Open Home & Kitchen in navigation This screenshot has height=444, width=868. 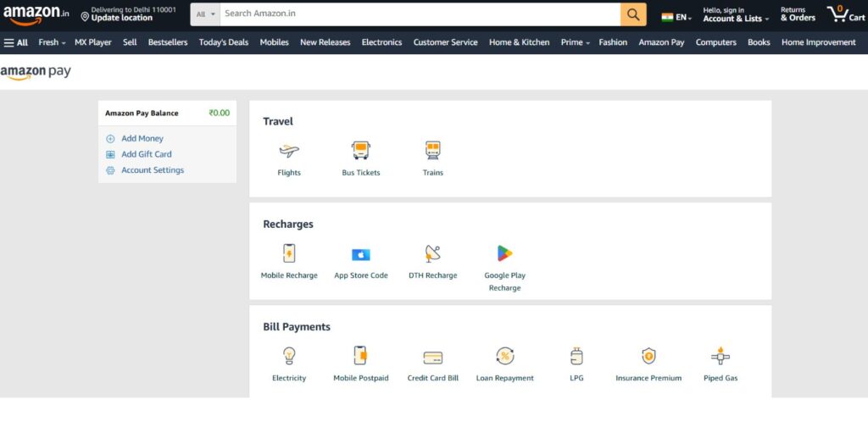tap(520, 42)
